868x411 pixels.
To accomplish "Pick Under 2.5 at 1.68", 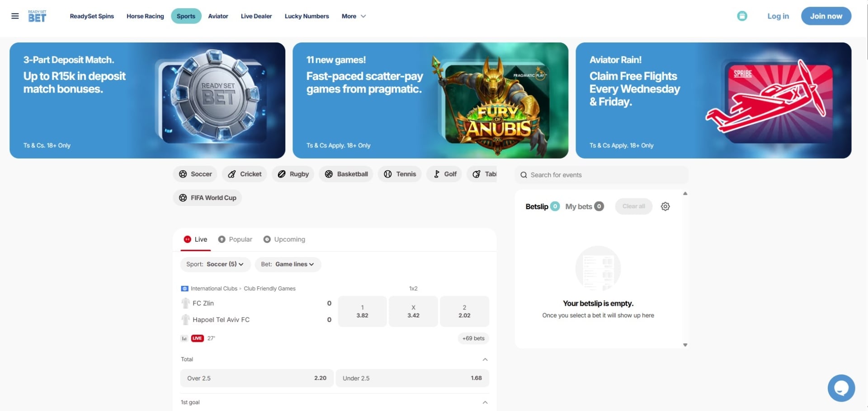I will point(412,378).
